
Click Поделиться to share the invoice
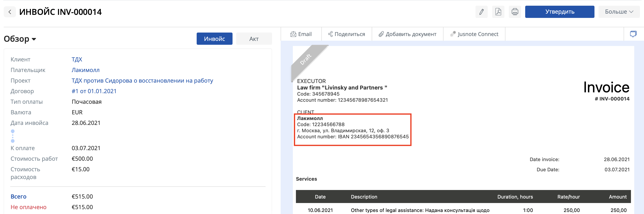346,34
